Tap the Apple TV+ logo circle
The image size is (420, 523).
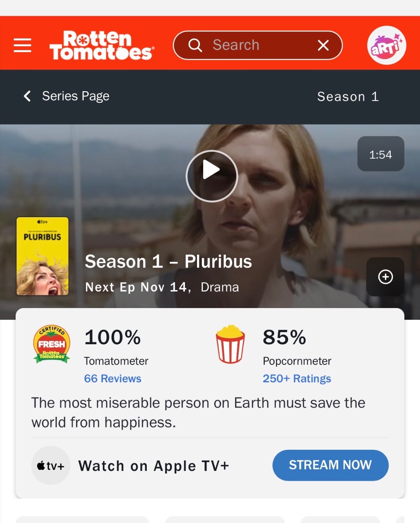pos(51,465)
